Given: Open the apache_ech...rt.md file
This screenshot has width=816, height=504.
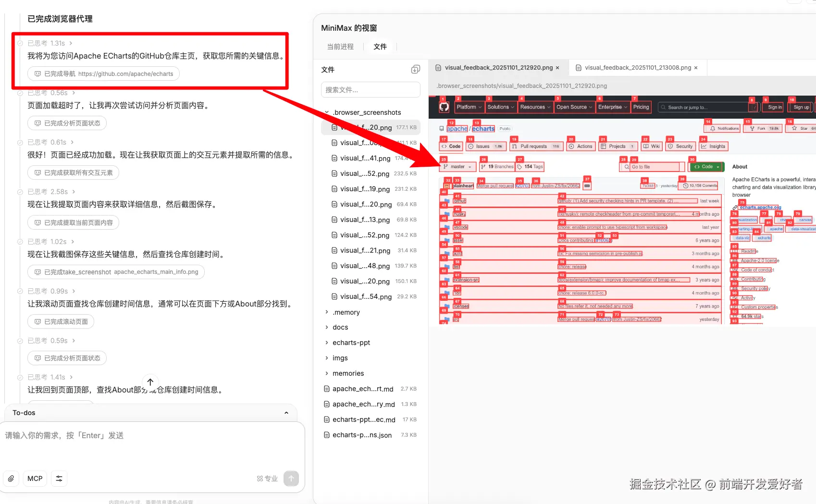Looking at the screenshot, I should [x=371, y=389].
